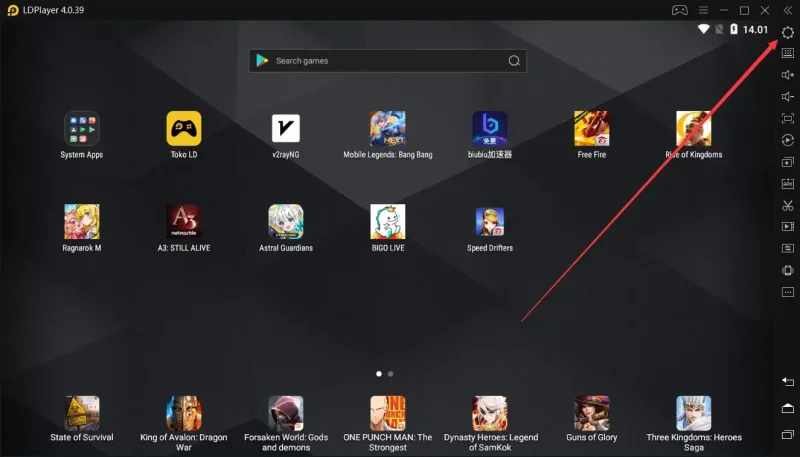Open BIGO LIVE app
This screenshot has width=800, height=457.
click(x=388, y=222)
